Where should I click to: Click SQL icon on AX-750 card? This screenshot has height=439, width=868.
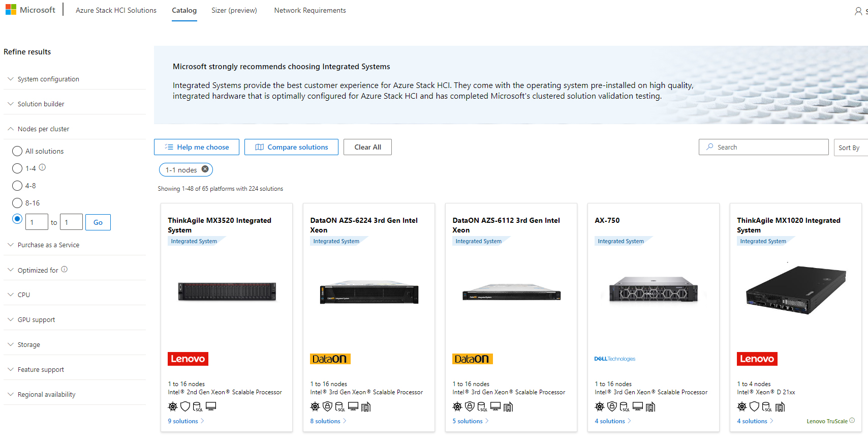pos(624,406)
